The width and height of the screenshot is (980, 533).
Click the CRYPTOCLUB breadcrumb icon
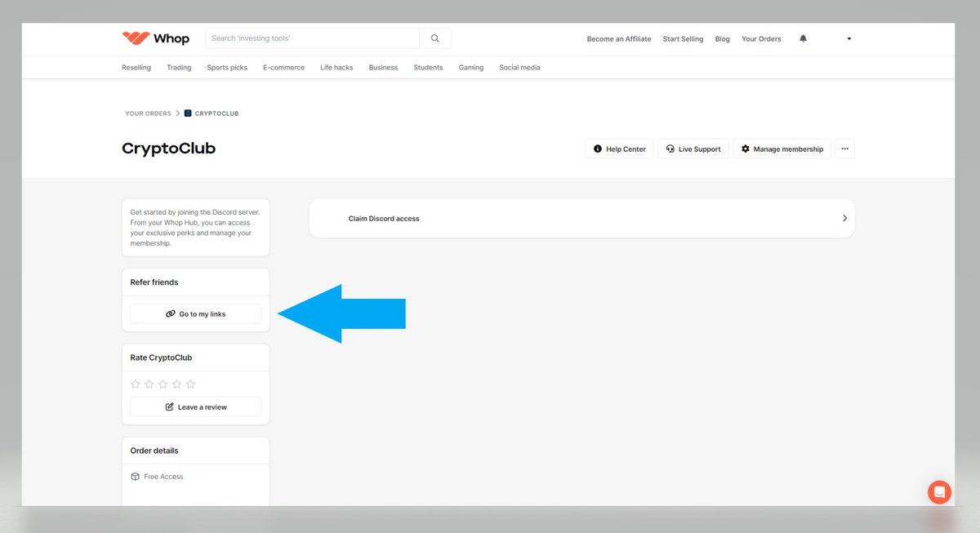188,113
